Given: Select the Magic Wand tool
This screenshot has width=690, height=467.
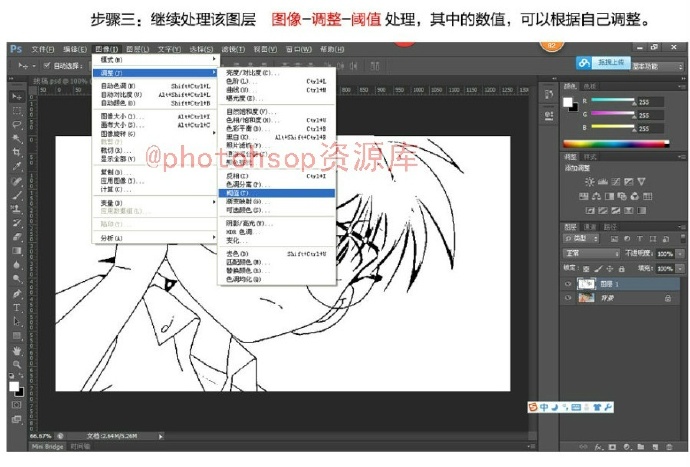Looking at the screenshot, I should 17,139.
